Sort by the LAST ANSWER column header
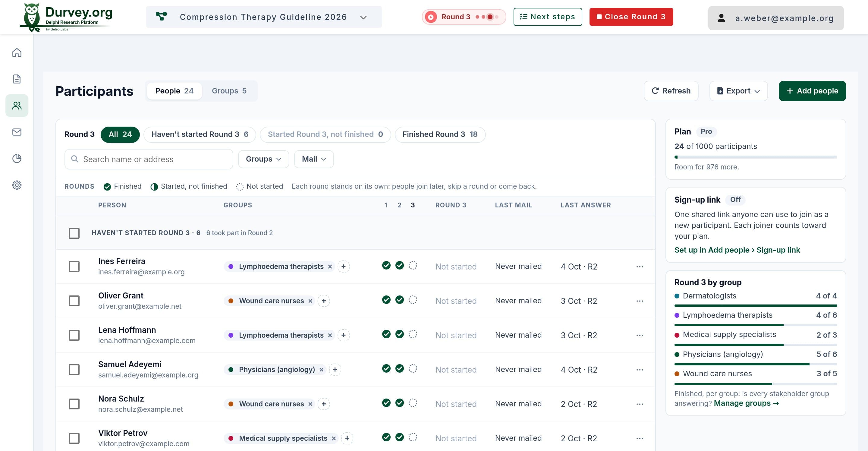The image size is (868, 451). (586, 205)
